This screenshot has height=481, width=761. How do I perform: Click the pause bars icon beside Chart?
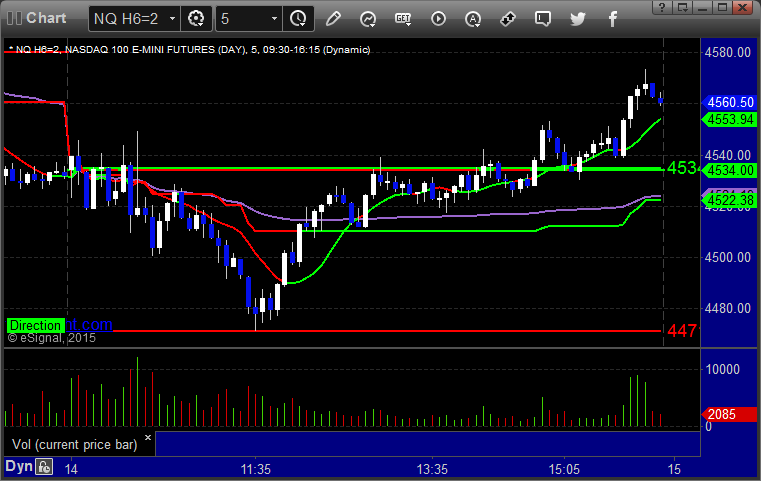point(15,18)
